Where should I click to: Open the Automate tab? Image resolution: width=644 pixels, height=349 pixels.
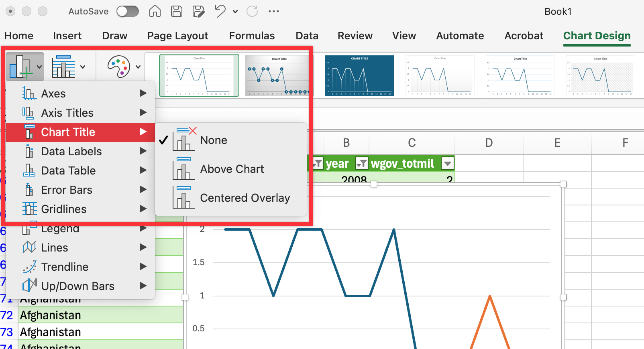click(x=460, y=36)
